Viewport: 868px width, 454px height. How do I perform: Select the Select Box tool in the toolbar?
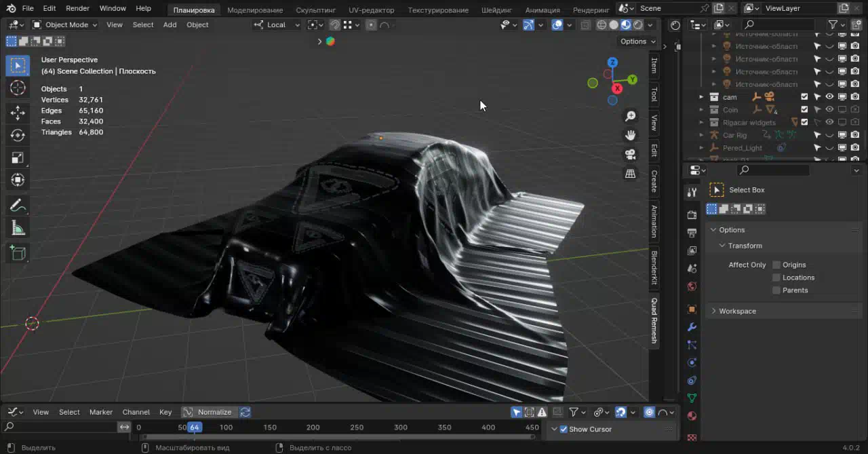[18, 66]
